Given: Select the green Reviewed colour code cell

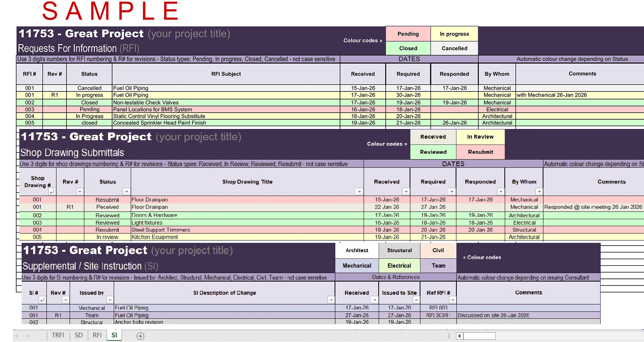Looking at the screenshot, I should [433, 152].
